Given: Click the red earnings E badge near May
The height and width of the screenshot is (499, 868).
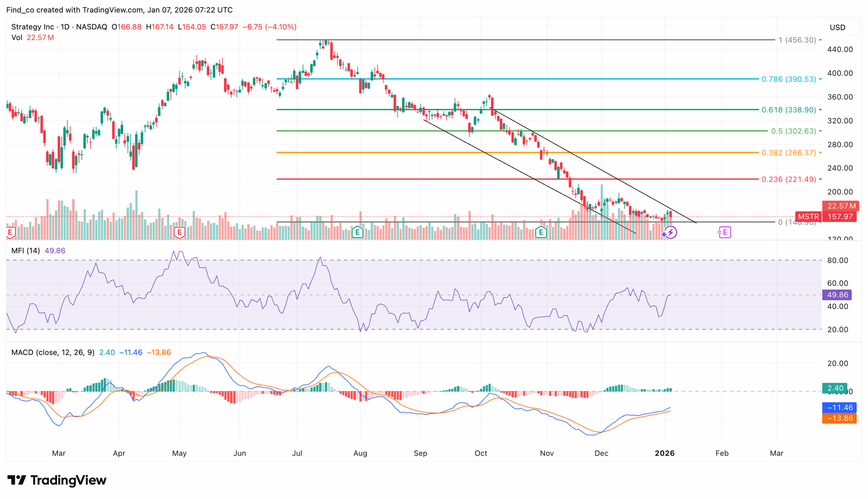Looking at the screenshot, I should pos(180,232).
